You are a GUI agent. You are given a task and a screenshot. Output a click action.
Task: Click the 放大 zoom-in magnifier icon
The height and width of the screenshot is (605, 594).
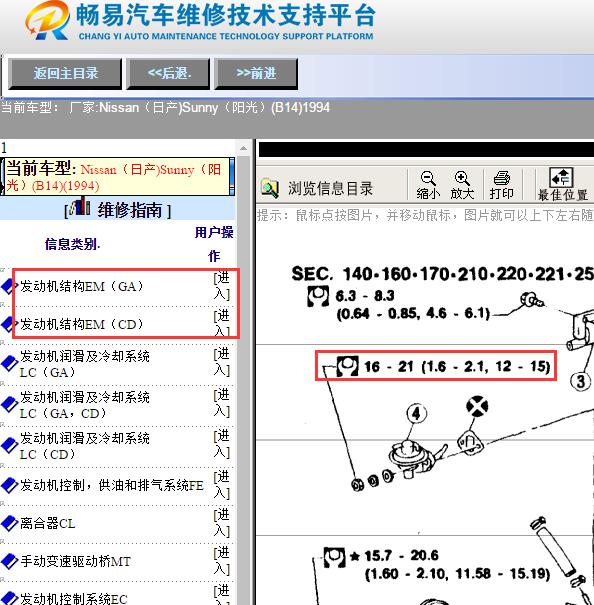462,179
